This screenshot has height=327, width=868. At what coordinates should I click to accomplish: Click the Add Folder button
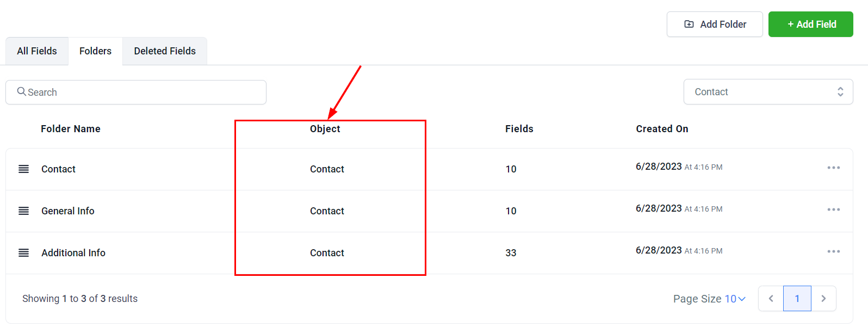715,24
